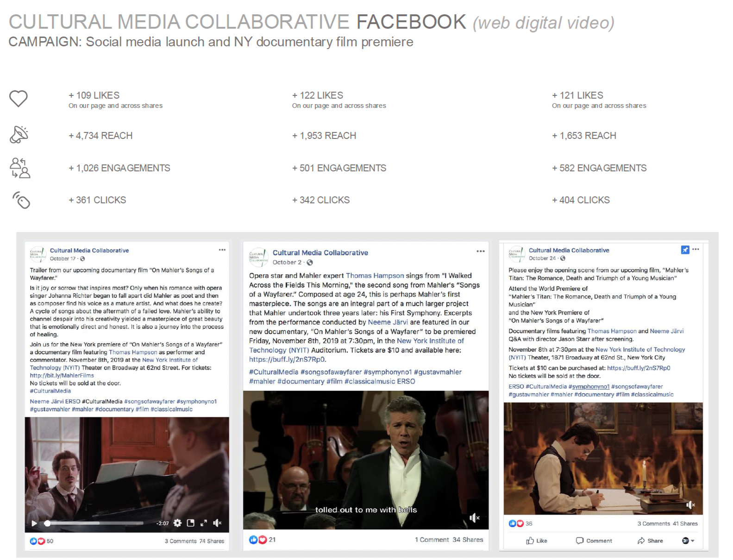Open 3 Comments on October 17 post
733x560 pixels.
tap(181, 541)
